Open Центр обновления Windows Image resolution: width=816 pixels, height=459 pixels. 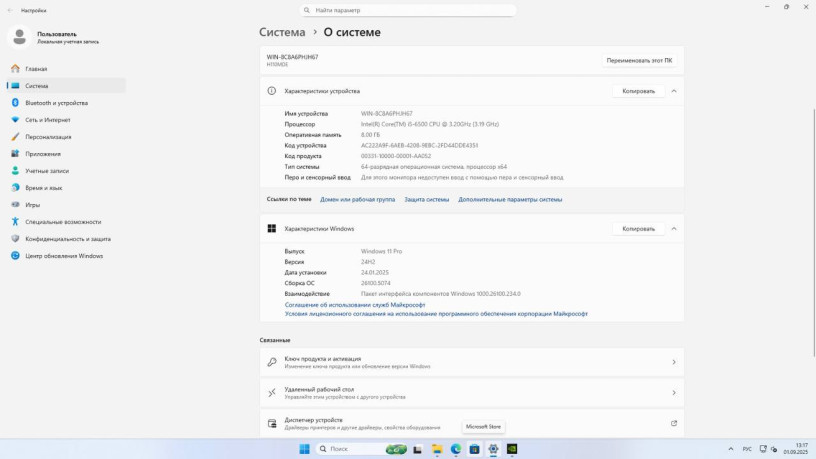(64, 256)
